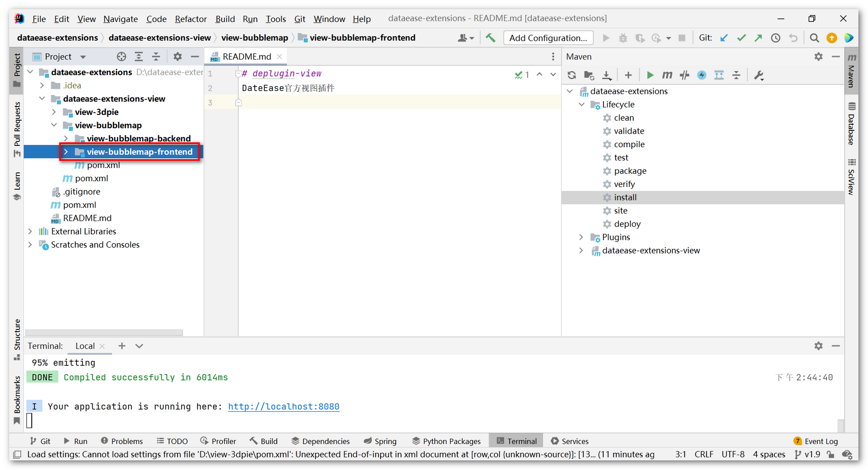This screenshot has height=470, width=868.
Task: Click the Build project hammer icon
Action: (x=490, y=38)
